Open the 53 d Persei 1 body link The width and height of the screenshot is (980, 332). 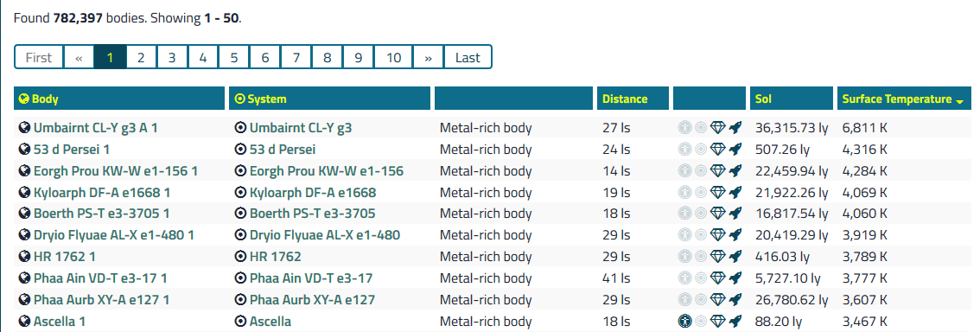pos(72,150)
